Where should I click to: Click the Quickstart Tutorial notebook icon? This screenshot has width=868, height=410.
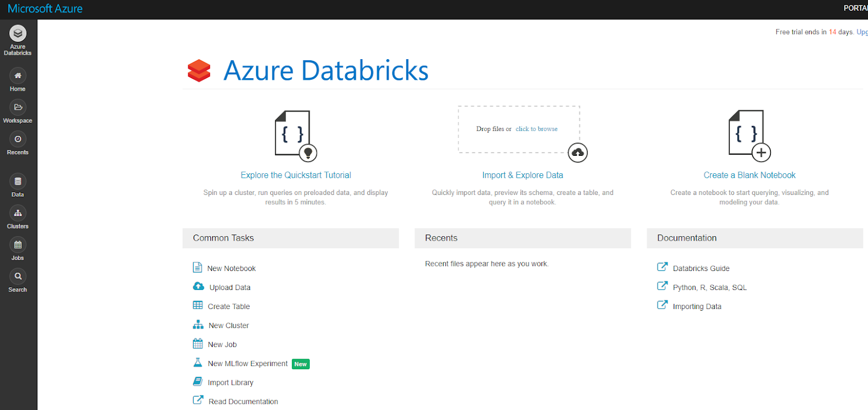pos(296,136)
